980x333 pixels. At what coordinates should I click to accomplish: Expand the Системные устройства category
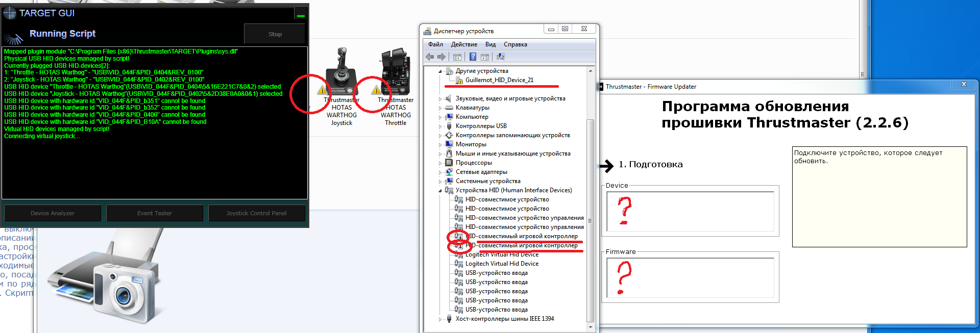coord(440,182)
